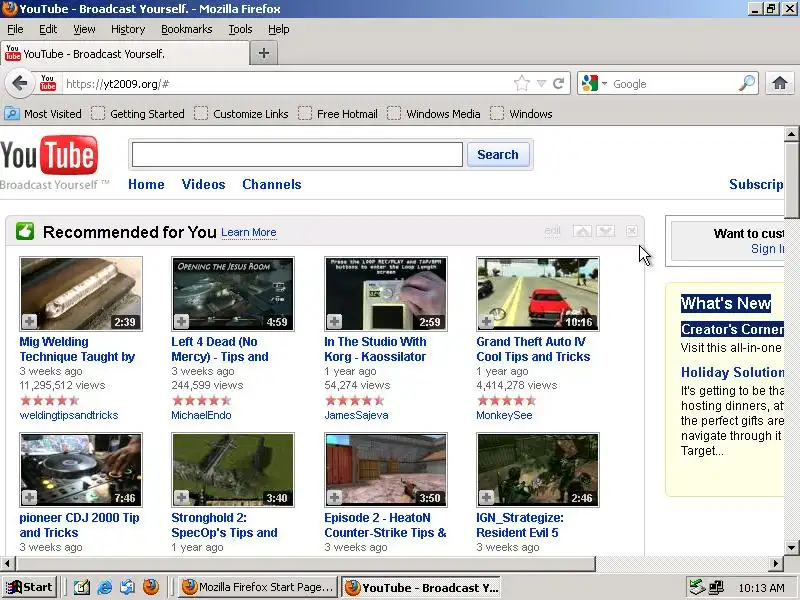Open the Getting Started bookmark

[138, 114]
